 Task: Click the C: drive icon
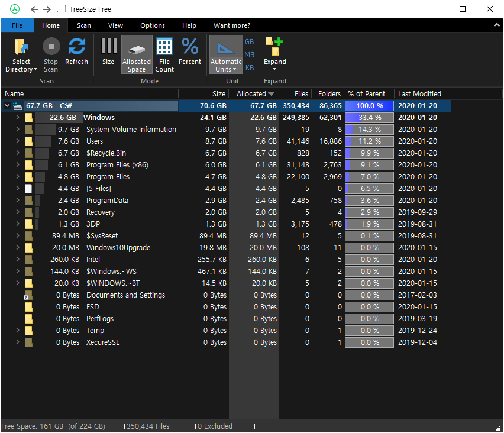coord(17,106)
